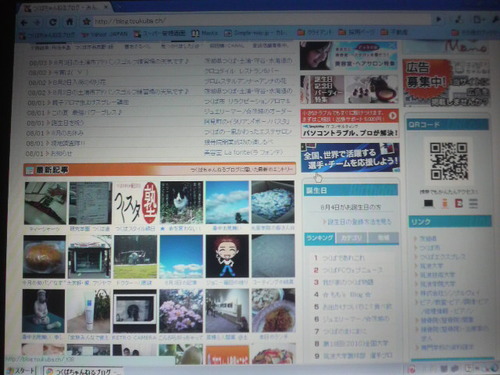This screenshot has height=375, width=500.
Task: Click the パソコントラブル、プロが解決 banner
Action: point(350,123)
